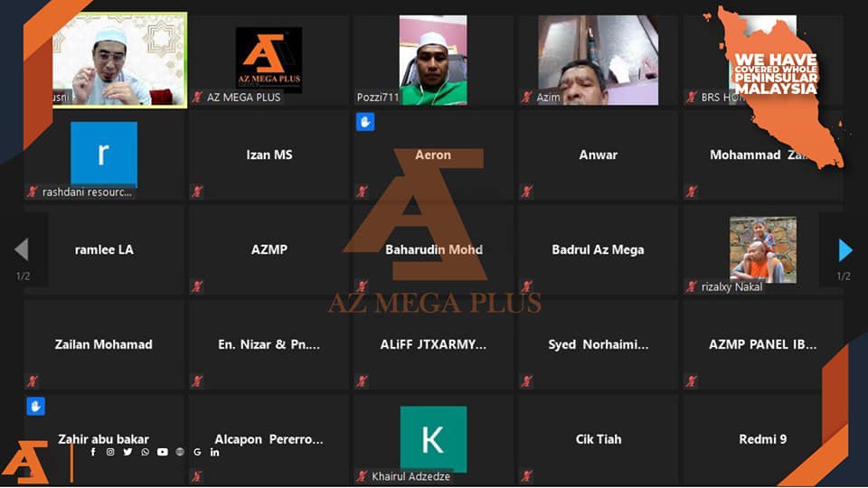The width and height of the screenshot is (868, 488).
Task: Click the LinkedIn icon in bottom bar
Action: (214, 452)
